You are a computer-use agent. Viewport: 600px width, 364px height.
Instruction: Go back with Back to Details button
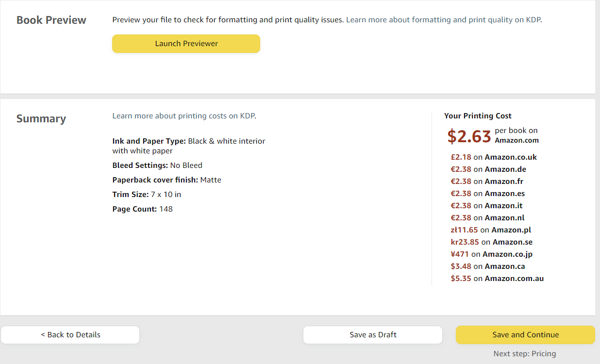click(x=70, y=335)
